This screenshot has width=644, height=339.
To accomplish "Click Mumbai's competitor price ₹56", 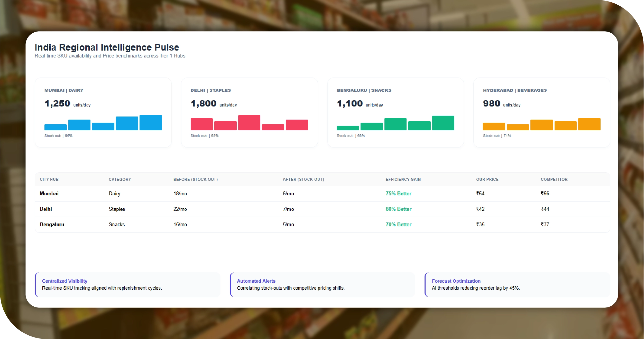I will coord(545,193).
